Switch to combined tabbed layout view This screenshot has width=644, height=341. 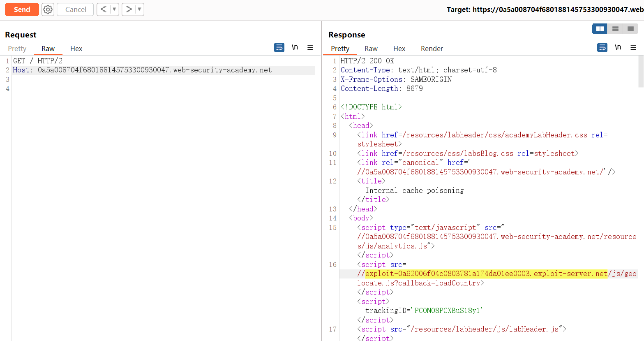coord(630,29)
